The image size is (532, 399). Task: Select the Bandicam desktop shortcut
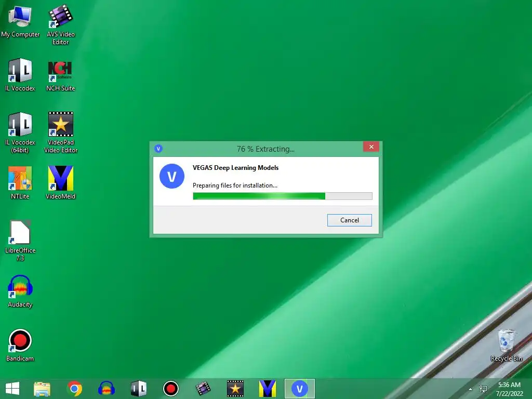coord(20,345)
